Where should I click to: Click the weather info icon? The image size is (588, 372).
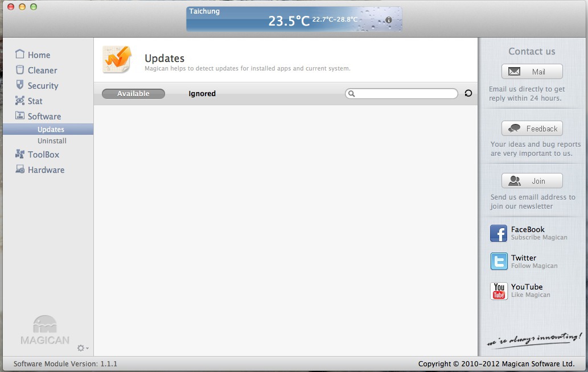coord(389,20)
